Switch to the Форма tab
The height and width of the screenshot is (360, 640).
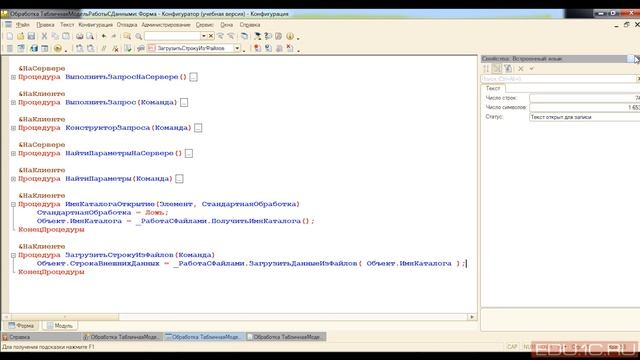click(21, 326)
